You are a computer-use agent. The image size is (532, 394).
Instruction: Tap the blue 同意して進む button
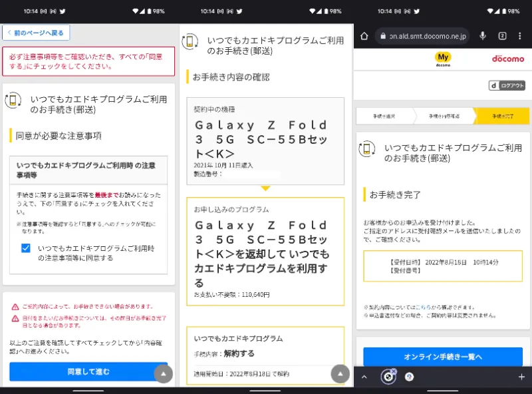(88, 371)
